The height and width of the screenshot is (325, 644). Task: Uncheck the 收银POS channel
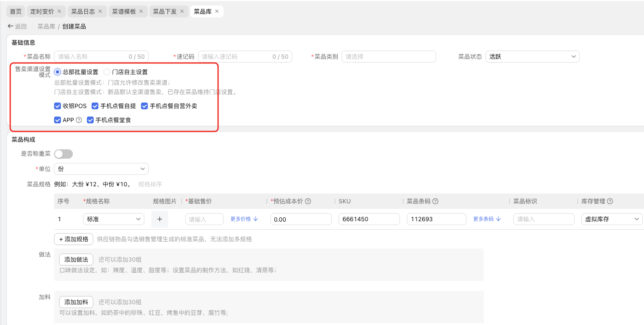[57, 106]
